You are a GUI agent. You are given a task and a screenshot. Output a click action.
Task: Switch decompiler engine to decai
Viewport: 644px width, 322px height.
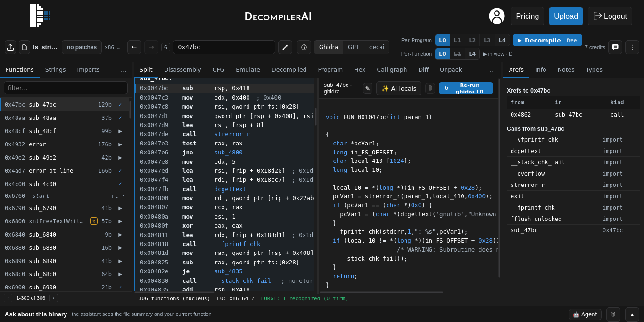pos(377,47)
